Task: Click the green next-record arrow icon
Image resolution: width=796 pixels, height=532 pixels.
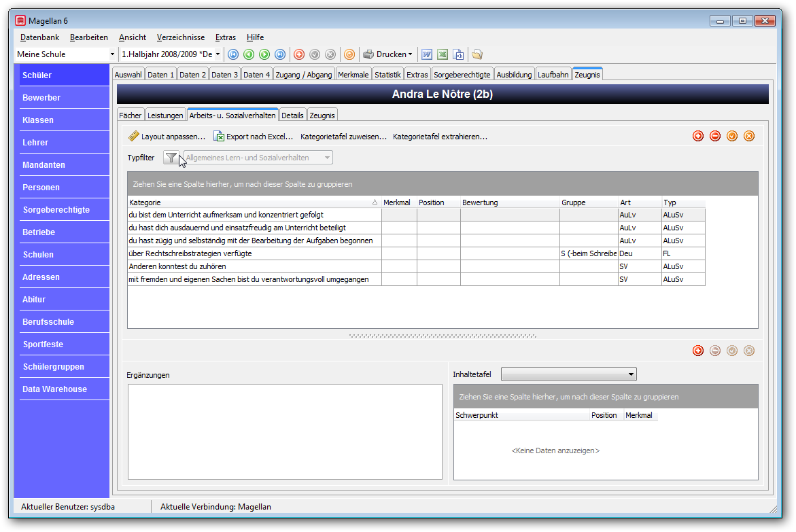Action: coord(264,54)
